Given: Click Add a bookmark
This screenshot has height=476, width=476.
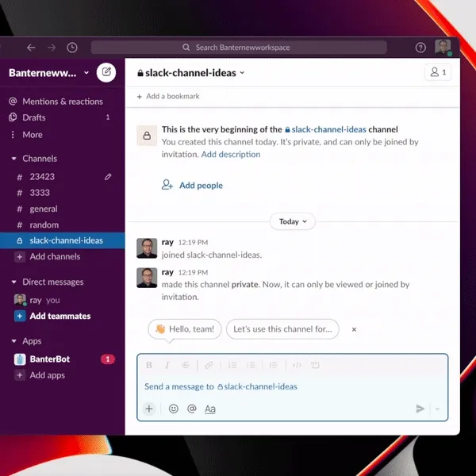Looking at the screenshot, I should pos(168,97).
